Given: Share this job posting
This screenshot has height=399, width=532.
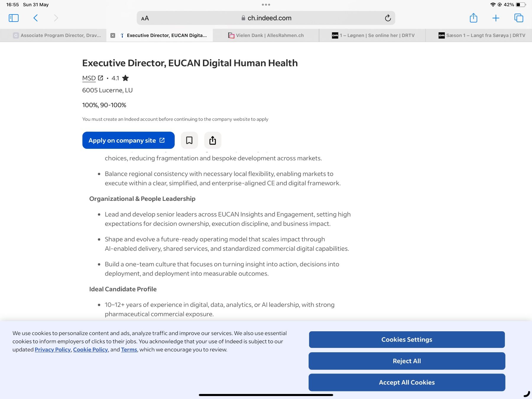Looking at the screenshot, I should [213, 140].
